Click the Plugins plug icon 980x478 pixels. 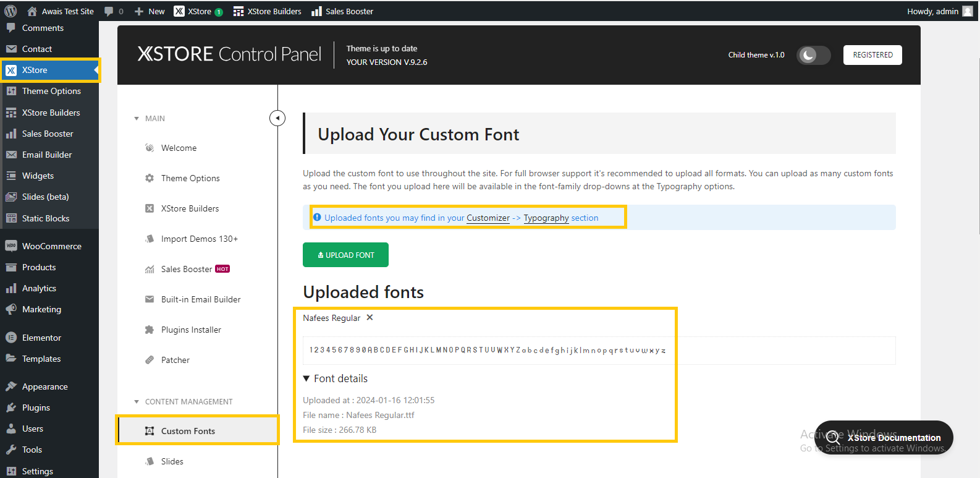point(11,408)
